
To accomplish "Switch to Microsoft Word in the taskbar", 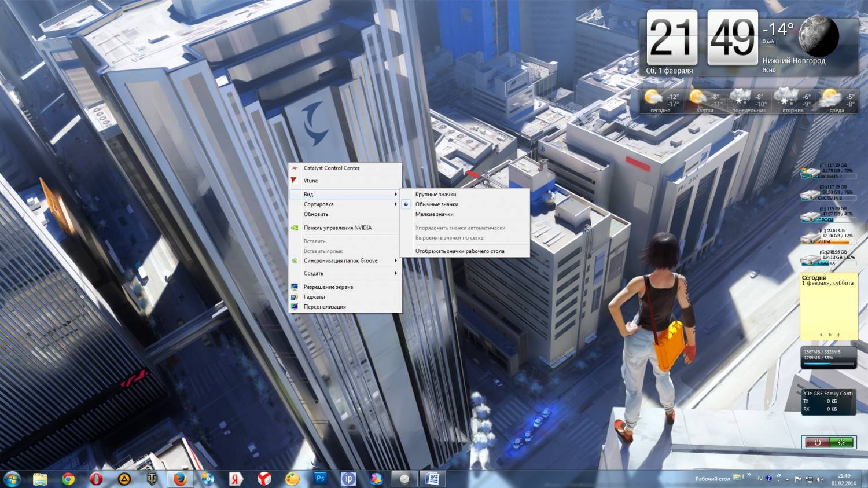I will point(432,479).
